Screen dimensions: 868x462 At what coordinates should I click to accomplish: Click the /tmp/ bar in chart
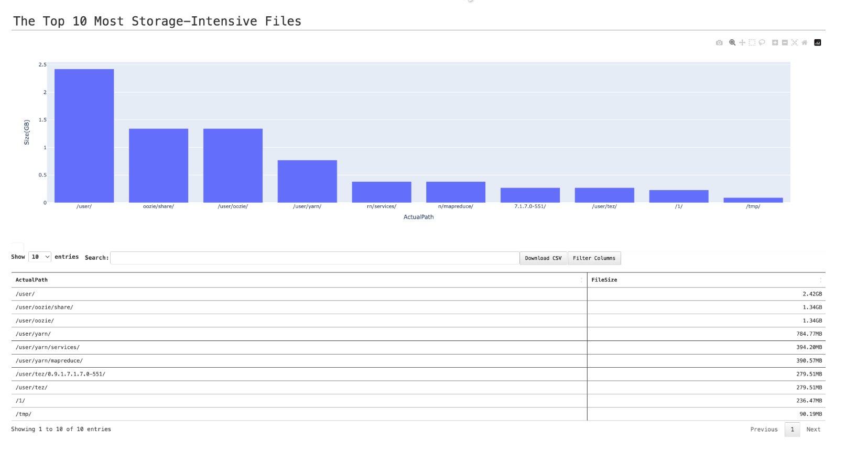(753, 200)
